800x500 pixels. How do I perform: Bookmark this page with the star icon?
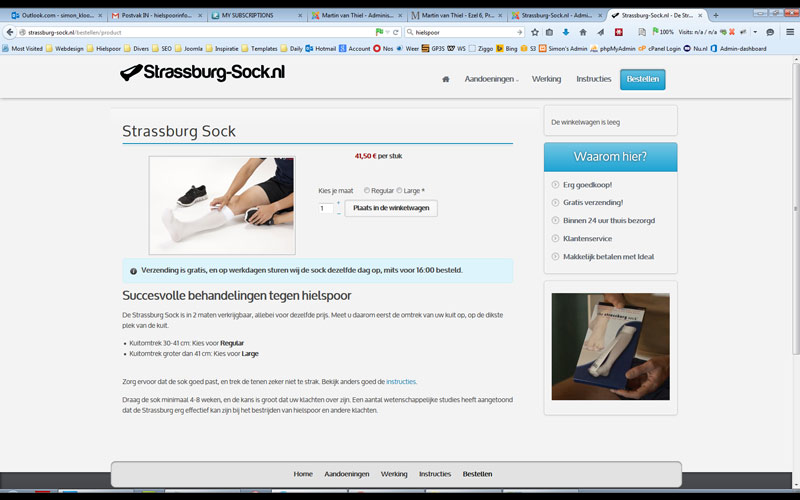pyautogui.click(x=535, y=32)
